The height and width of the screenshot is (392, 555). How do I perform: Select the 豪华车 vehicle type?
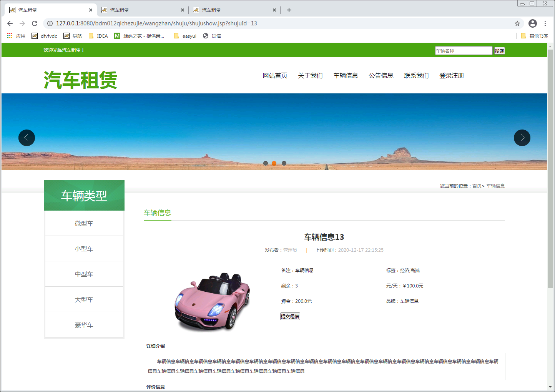(x=84, y=325)
